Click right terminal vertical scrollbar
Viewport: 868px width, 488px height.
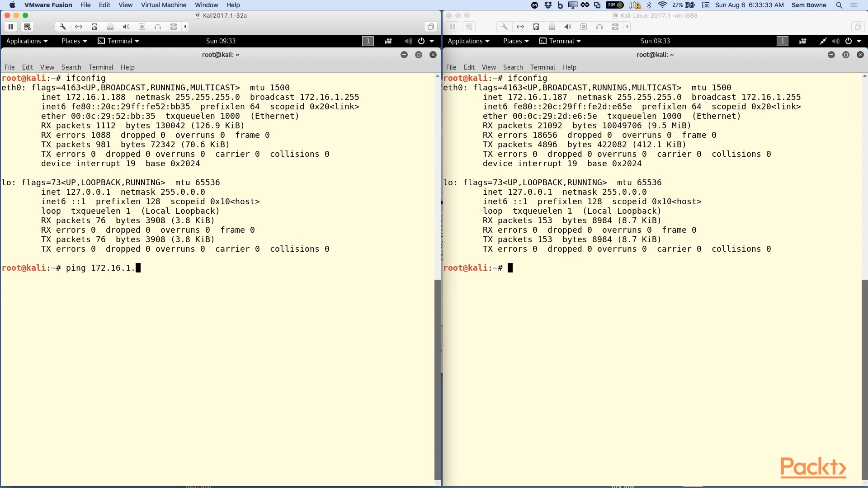pyautogui.click(x=864, y=380)
